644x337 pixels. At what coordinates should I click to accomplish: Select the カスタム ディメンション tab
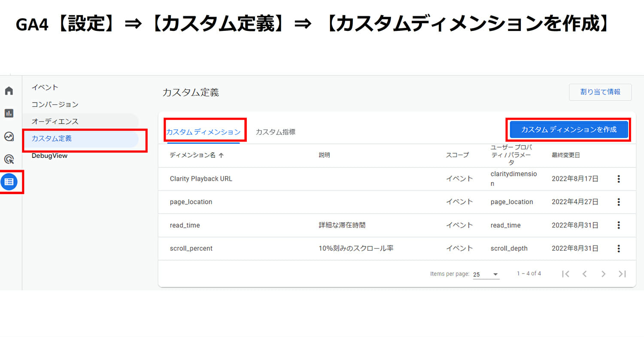click(203, 132)
